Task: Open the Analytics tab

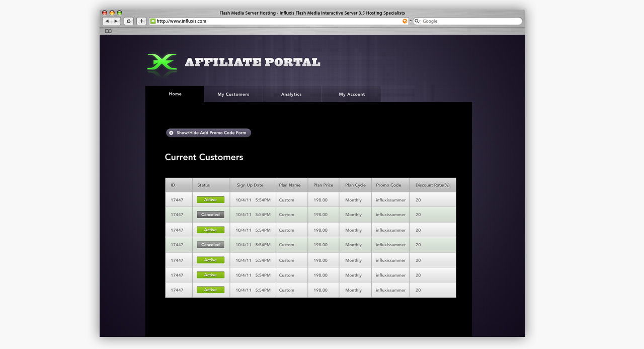Action: coord(292,94)
